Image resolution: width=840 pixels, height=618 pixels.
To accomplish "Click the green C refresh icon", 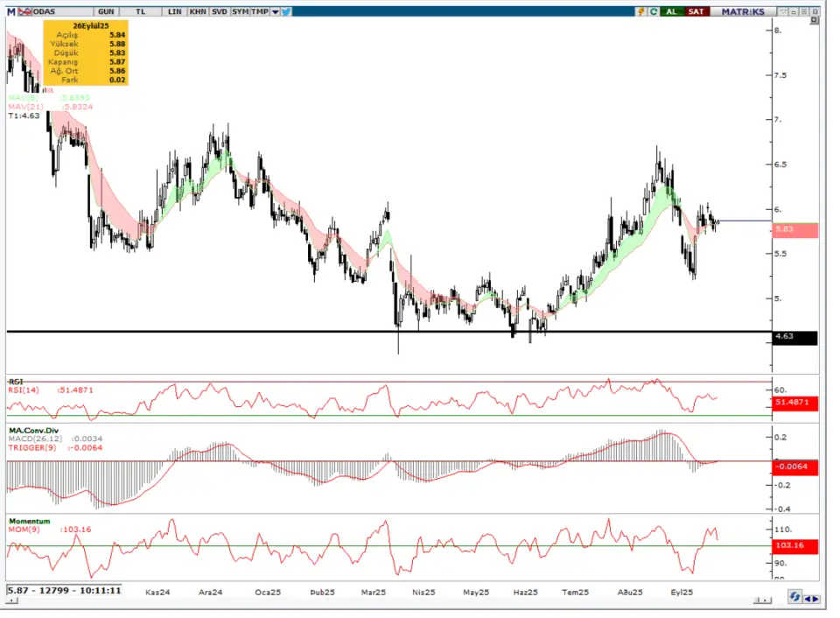I will pyautogui.click(x=654, y=11).
